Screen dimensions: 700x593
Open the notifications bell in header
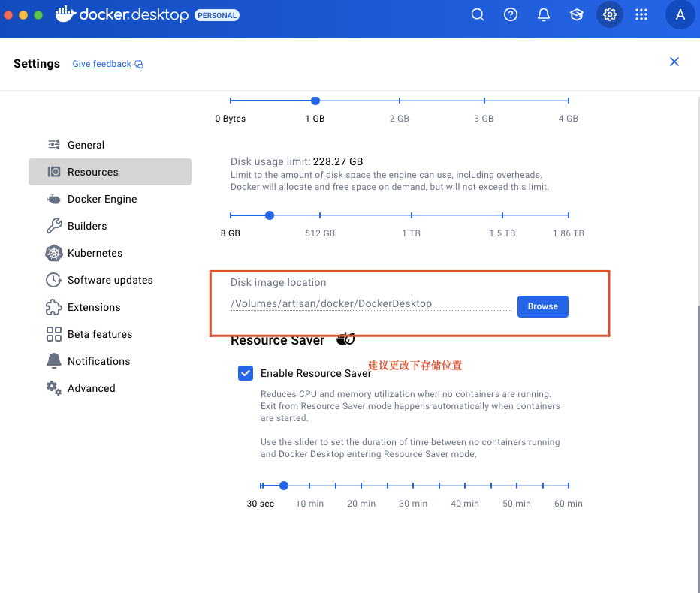(x=543, y=15)
